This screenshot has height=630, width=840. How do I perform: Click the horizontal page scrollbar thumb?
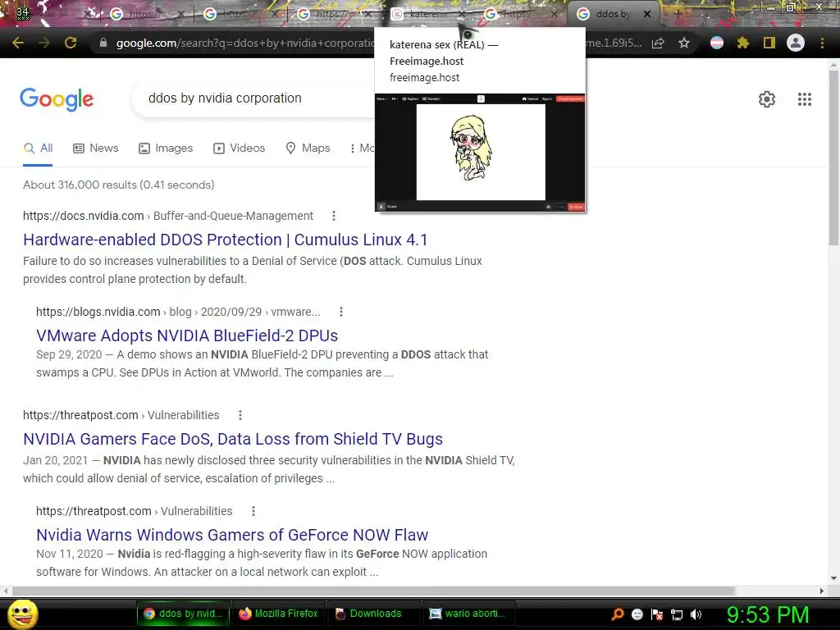click(x=373, y=591)
